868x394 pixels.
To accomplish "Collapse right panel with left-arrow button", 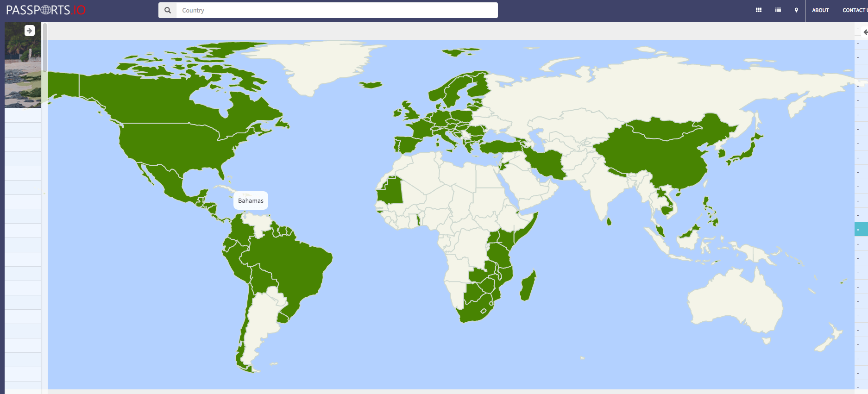I will click(x=865, y=32).
